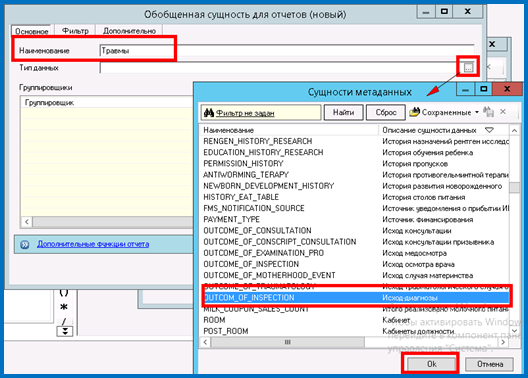Screen dimensions: 528x378
Task: Select the PAYMENT_TYPE row
Action: tap(355, 219)
